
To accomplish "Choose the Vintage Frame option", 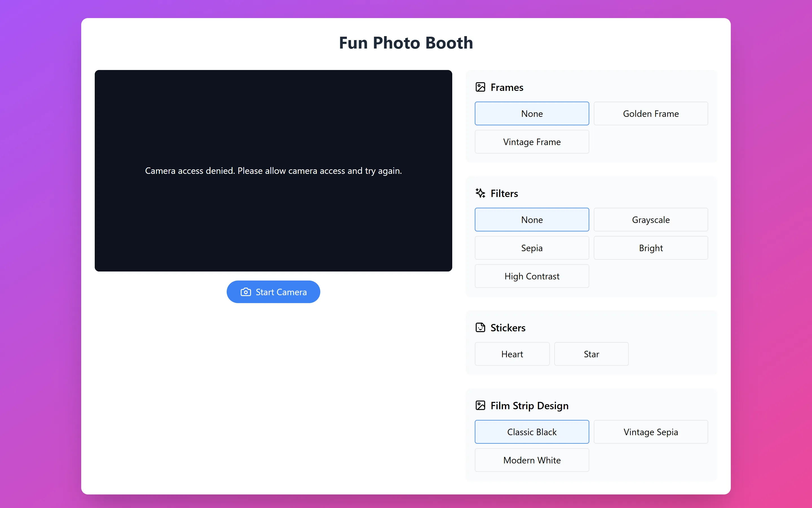I will coord(532,142).
